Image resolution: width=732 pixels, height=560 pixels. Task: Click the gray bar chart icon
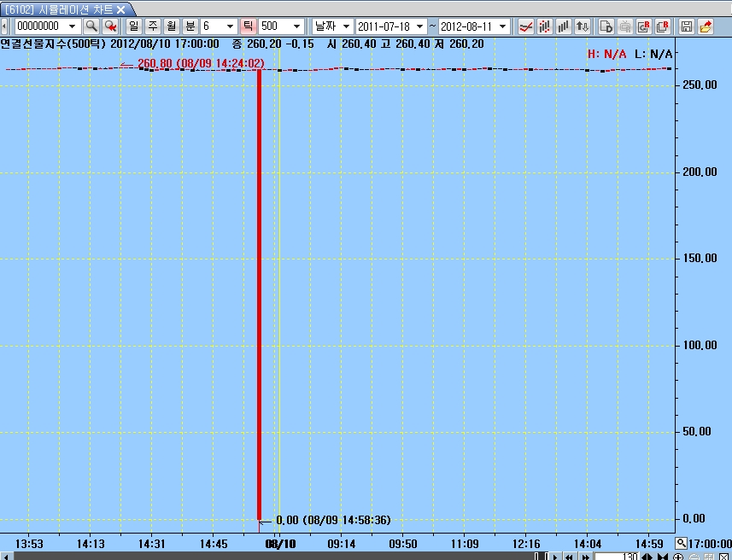click(564, 26)
